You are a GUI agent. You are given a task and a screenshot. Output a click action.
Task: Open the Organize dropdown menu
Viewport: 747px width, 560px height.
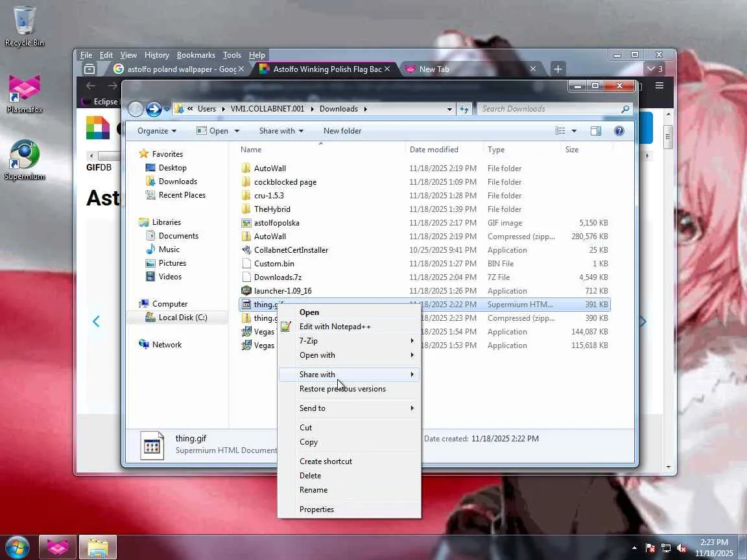tap(157, 131)
